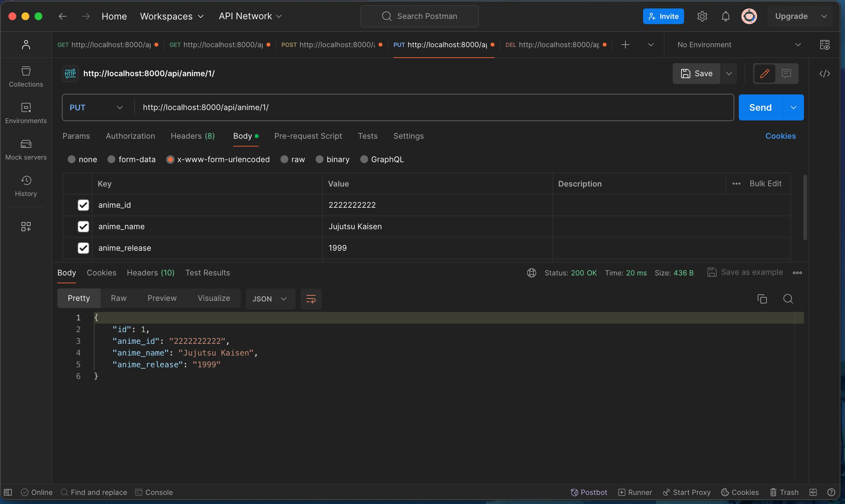Open the Mock servers panel
The height and width of the screenshot is (504, 845).
click(25, 149)
